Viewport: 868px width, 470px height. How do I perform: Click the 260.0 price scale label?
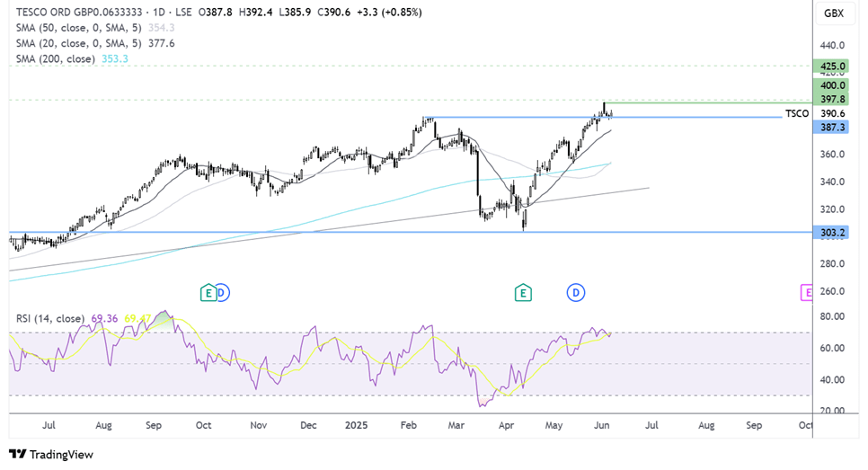(x=833, y=292)
